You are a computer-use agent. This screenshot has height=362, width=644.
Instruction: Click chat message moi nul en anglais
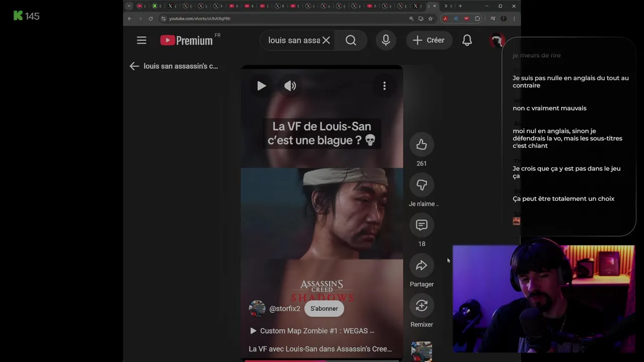point(568,138)
